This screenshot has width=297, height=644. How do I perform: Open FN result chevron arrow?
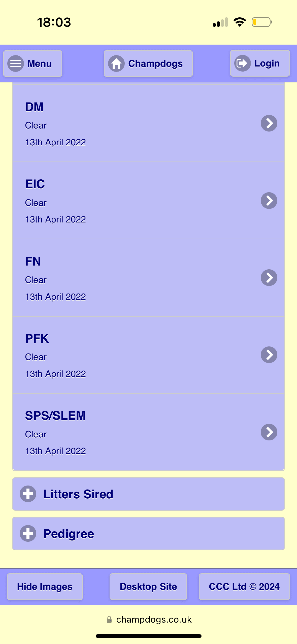(269, 278)
